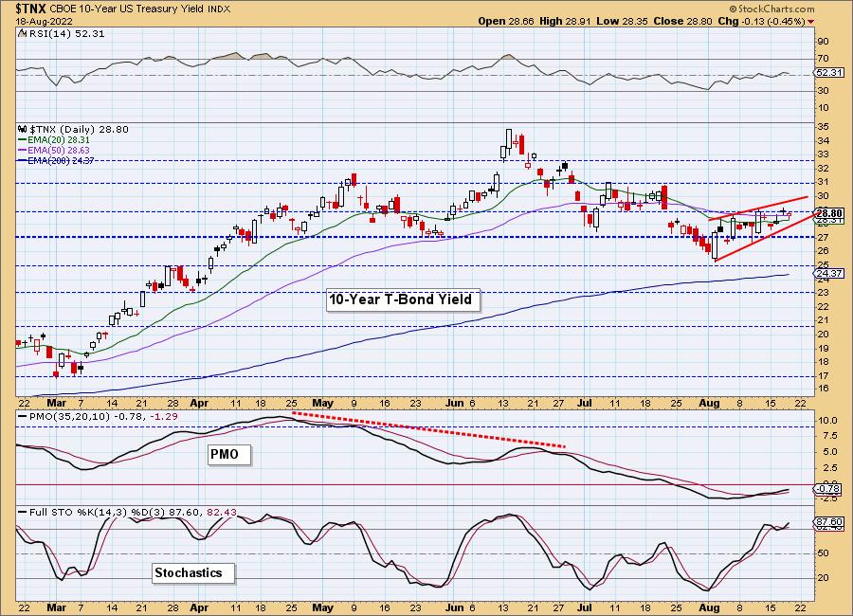Click the red down arrow after Chg
The image size is (853, 616).
tap(811, 22)
